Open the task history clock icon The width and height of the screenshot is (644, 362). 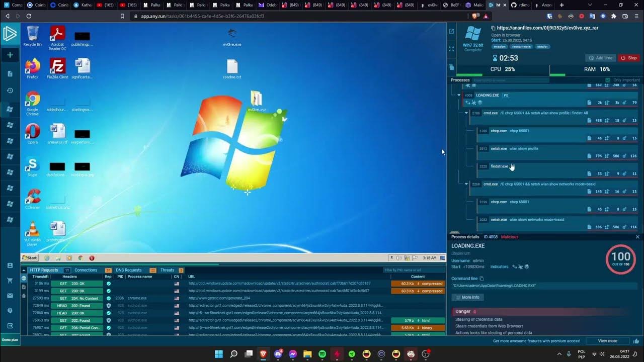coord(10,90)
